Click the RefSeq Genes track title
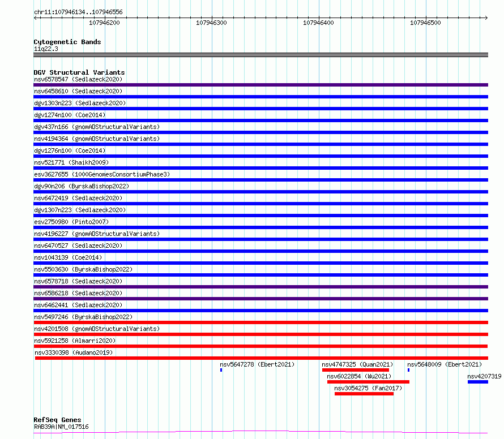This screenshot has height=439, width=504. [x=57, y=420]
